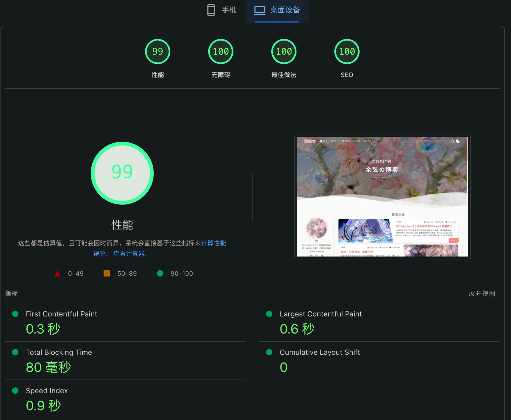This screenshot has width=511, height=420.
Task: Click the 100 SEO score circle
Action: tap(347, 52)
